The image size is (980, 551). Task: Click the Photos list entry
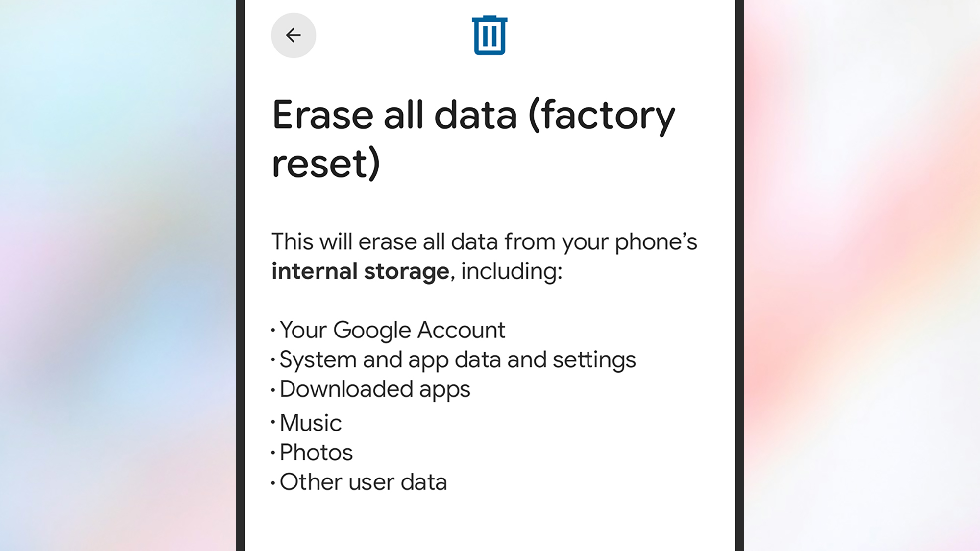[x=315, y=452]
